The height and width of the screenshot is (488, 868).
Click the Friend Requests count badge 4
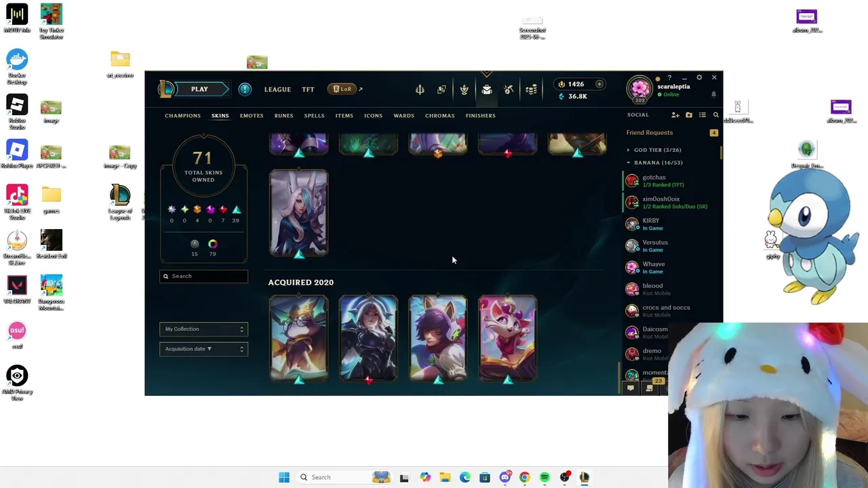(713, 133)
